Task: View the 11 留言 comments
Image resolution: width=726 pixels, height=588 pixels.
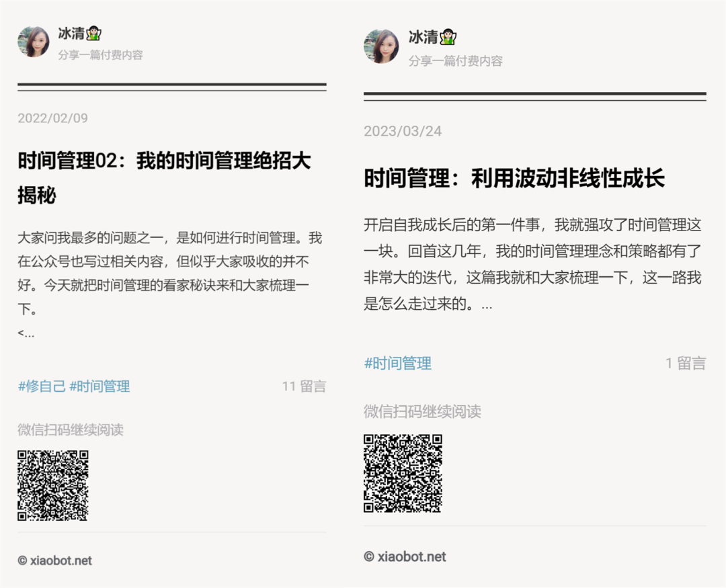Action: 305,386
